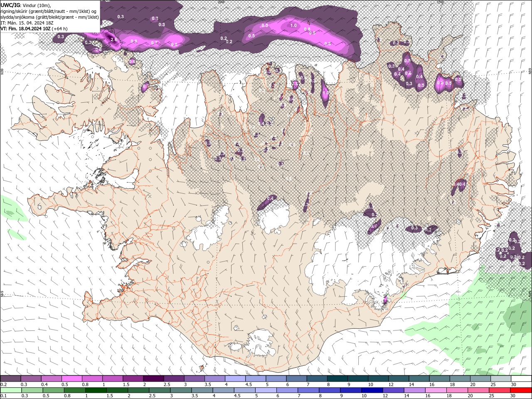The width and height of the screenshot is (532, 399).
Task: Select the bright pink 0.5 swatch in the upper legend row
Action: 72,378
